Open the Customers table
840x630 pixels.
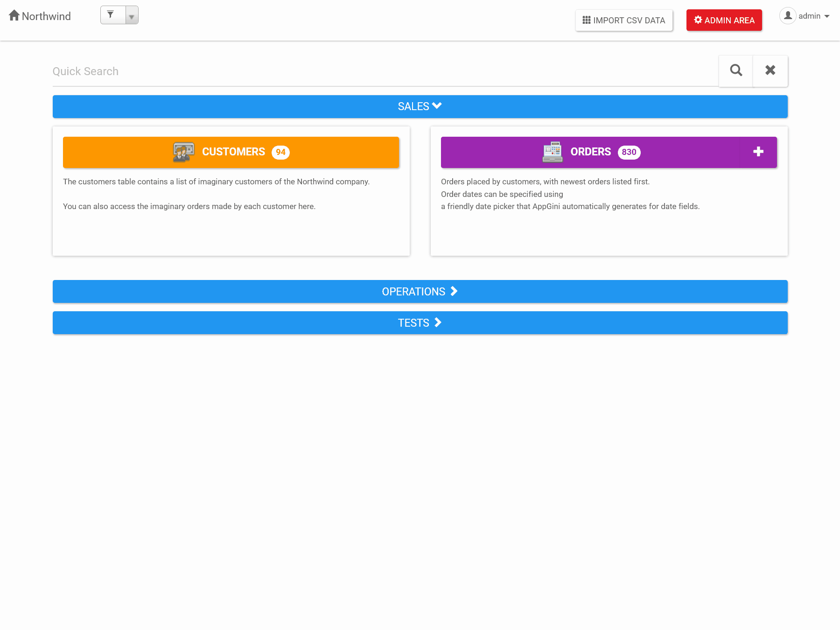[233, 152]
